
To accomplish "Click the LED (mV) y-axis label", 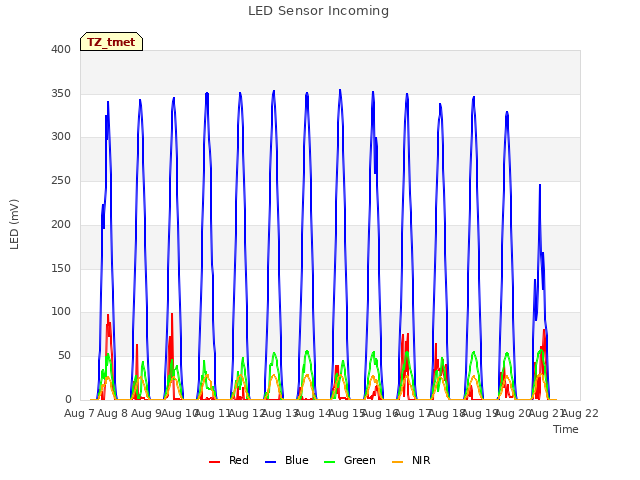I will click(x=14, y=224).
